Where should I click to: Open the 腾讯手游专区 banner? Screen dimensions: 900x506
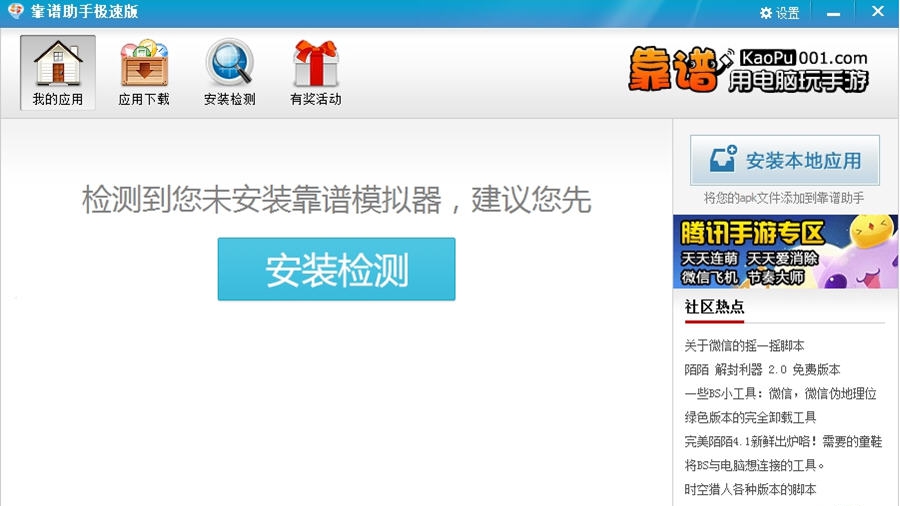(x=785, y=251)
